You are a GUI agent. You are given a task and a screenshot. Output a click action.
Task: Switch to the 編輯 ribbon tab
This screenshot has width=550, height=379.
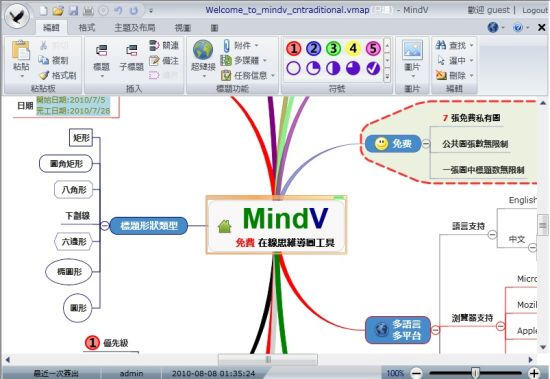coord(51,27)
